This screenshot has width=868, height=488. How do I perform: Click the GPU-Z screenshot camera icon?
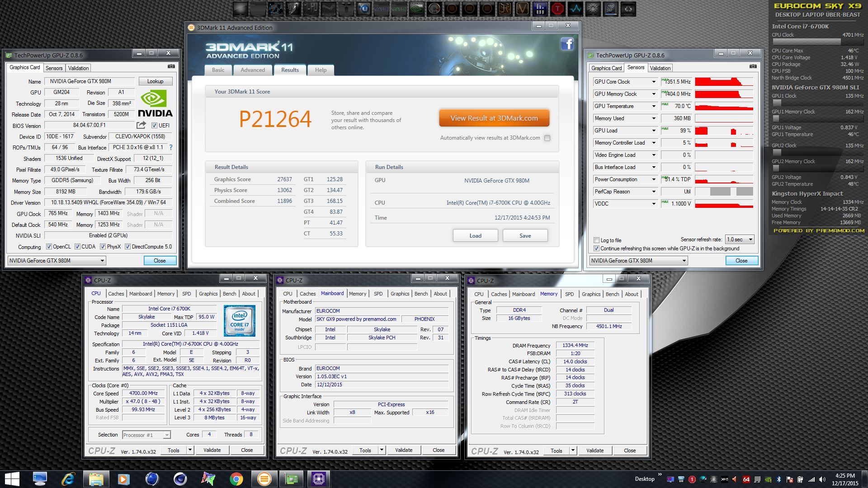(171, 66)
